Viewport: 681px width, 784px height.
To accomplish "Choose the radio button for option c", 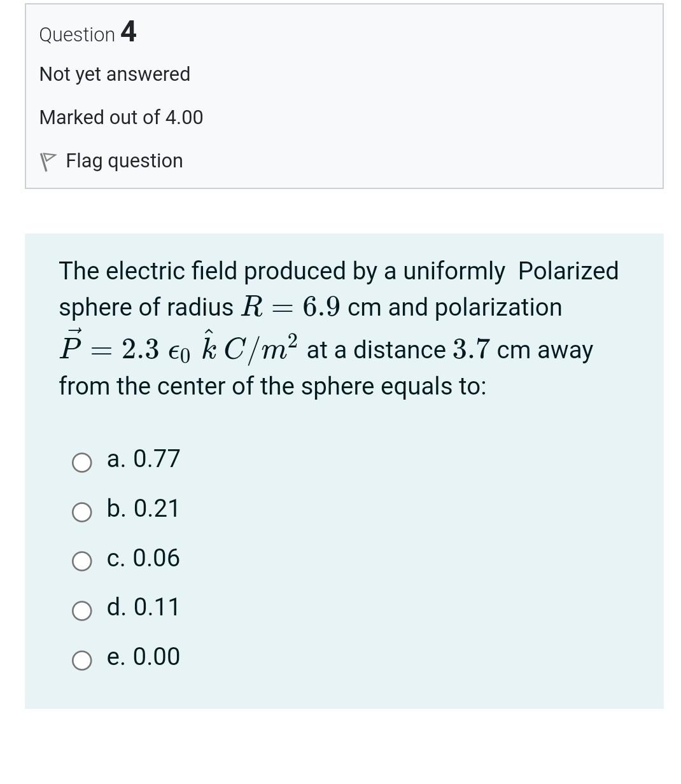I will pyautogui.click(x=81, y=561).
